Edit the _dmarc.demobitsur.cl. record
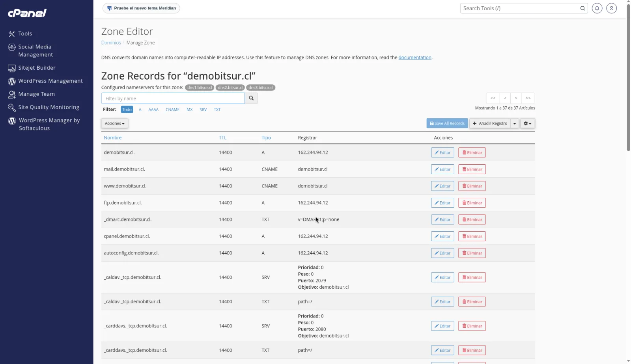This screenshot has height=364, width=631. (442, 219)
